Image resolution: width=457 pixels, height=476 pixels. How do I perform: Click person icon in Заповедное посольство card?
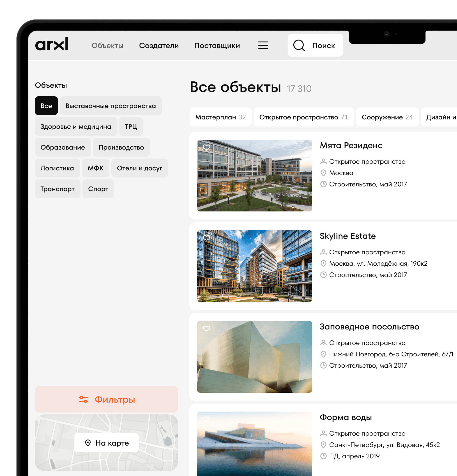coord(323,343)
